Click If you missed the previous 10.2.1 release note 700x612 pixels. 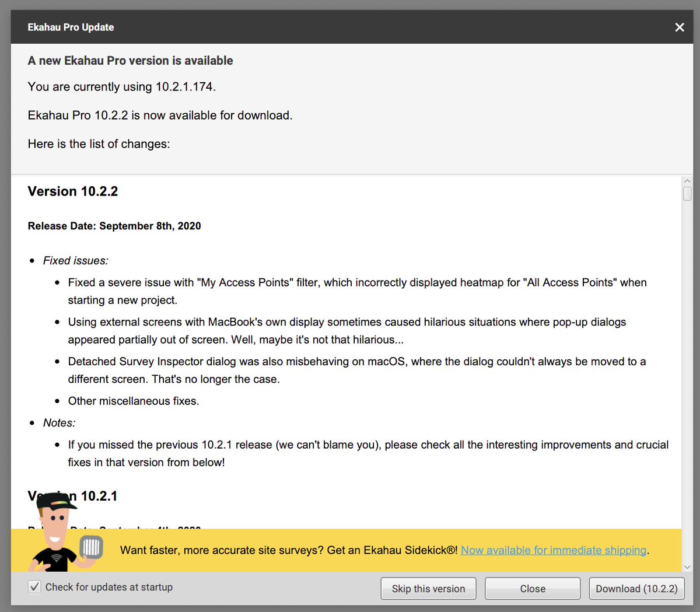click(368, 453)
